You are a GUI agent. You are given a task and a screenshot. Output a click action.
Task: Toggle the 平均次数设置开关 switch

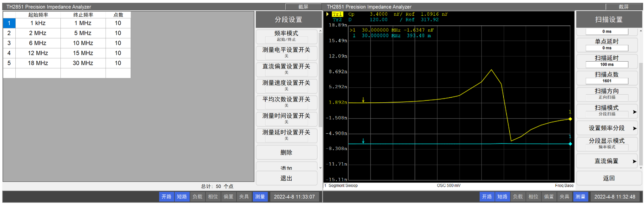pyautogui.click(x=286, y=102)
